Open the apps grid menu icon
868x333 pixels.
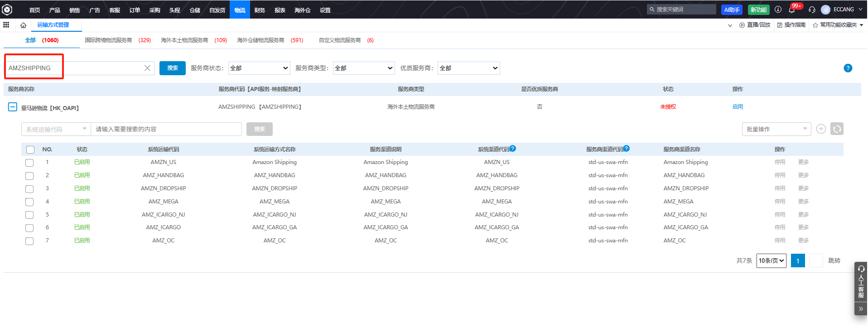click(x=6, y=25)
